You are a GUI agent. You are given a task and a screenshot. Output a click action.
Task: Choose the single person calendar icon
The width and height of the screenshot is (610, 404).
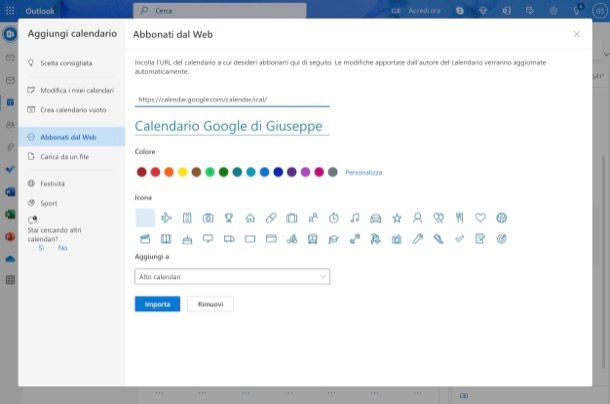click(x=417, y=218)
